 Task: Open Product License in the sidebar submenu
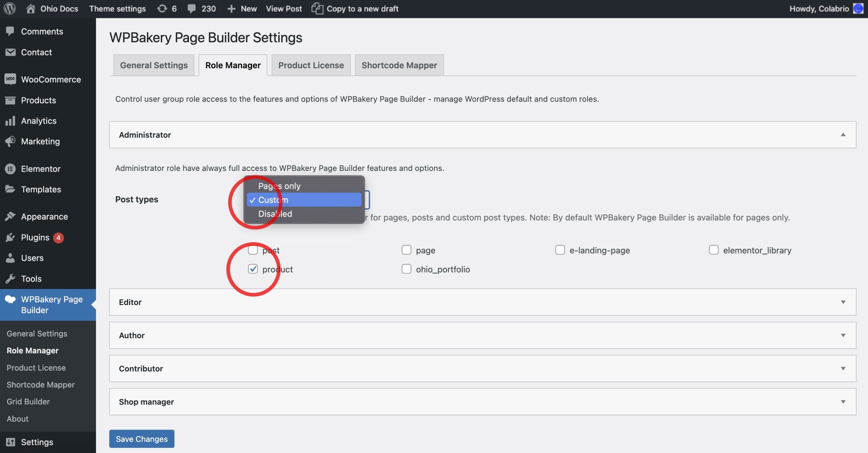[x=36, y=367]
